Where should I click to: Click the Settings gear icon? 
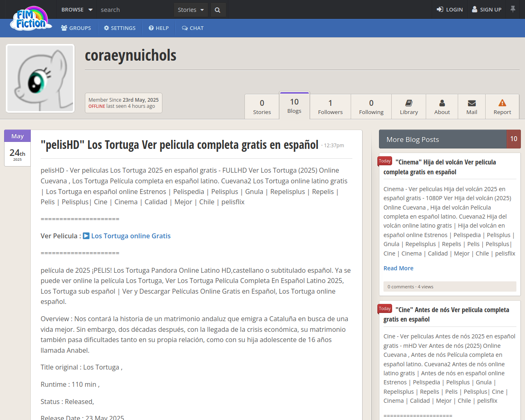[x=106, y=28]
